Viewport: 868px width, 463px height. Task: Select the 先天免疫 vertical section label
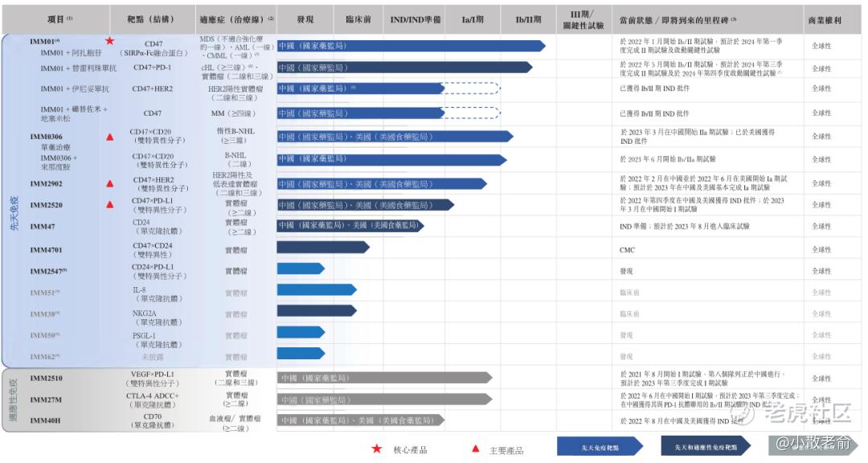tap(14, 213)
